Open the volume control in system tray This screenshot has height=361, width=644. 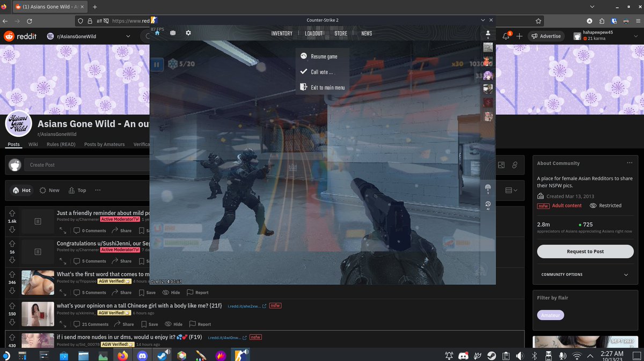[519, 355]
